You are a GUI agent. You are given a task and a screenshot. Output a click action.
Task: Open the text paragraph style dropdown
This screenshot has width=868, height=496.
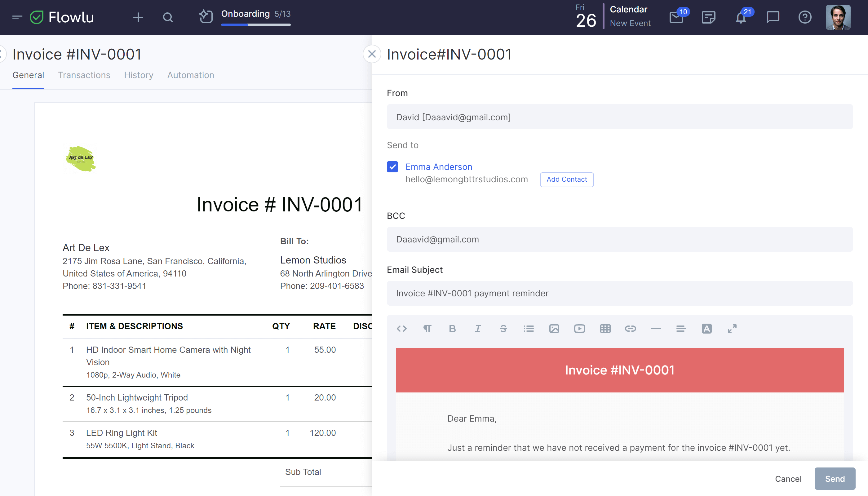point(427,329)
